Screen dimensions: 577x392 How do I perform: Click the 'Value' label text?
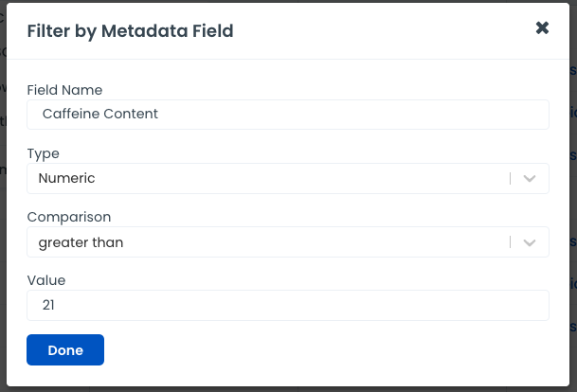(x=45, y=280)
